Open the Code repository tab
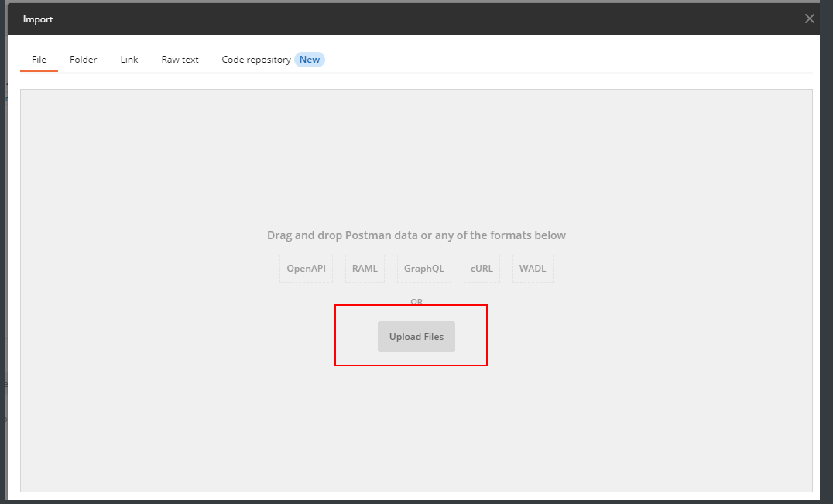This screenshot has width=833, height=504. 256,60
